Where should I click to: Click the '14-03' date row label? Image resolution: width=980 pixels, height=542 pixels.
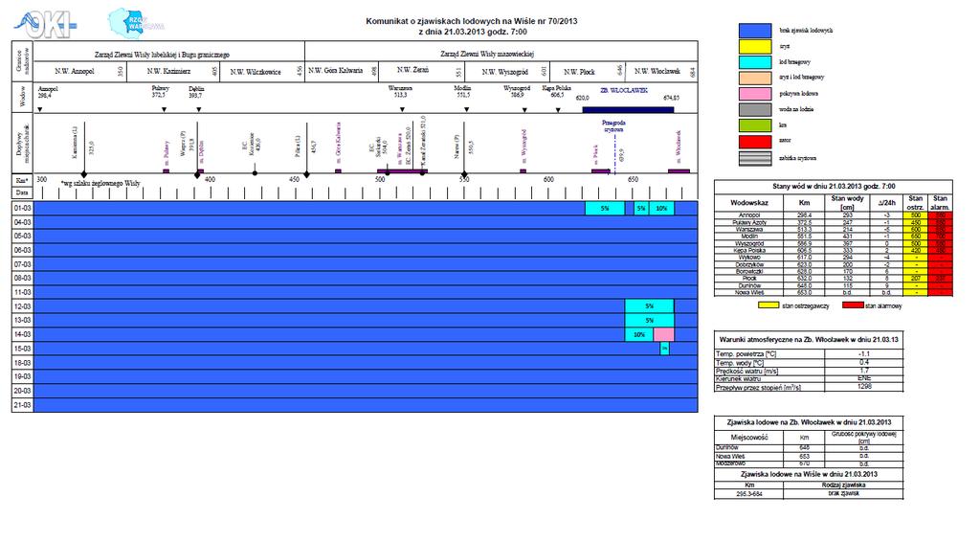tap(23, 334)
